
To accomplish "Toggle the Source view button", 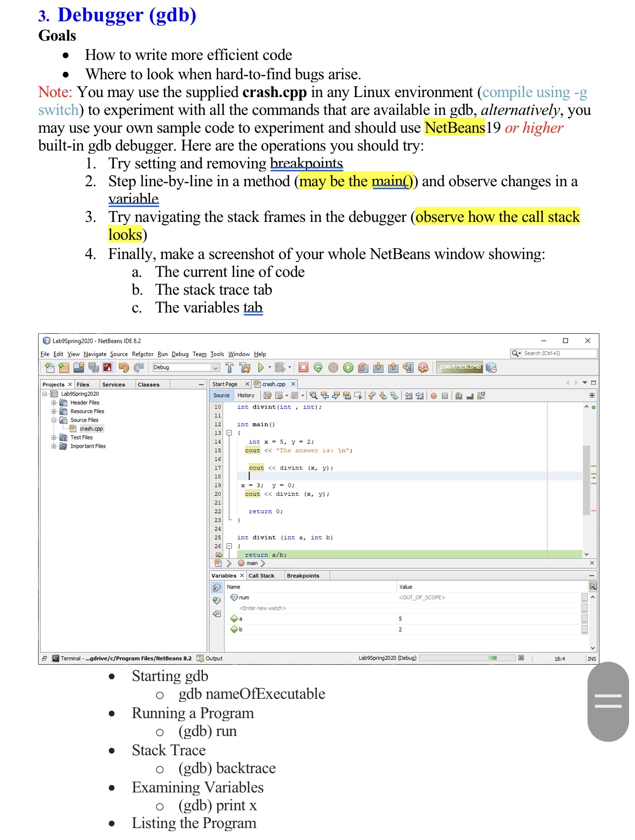I will coord(221,395).
